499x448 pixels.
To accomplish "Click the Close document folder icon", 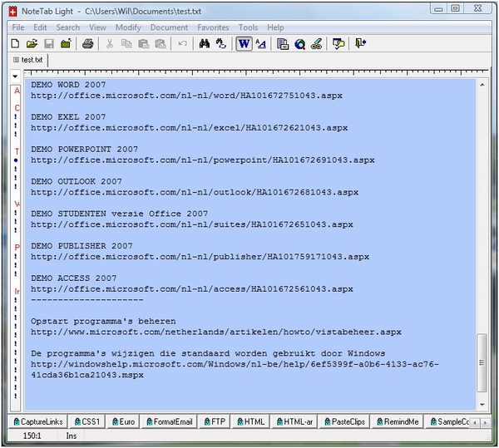I will click(x=67, y=43).
